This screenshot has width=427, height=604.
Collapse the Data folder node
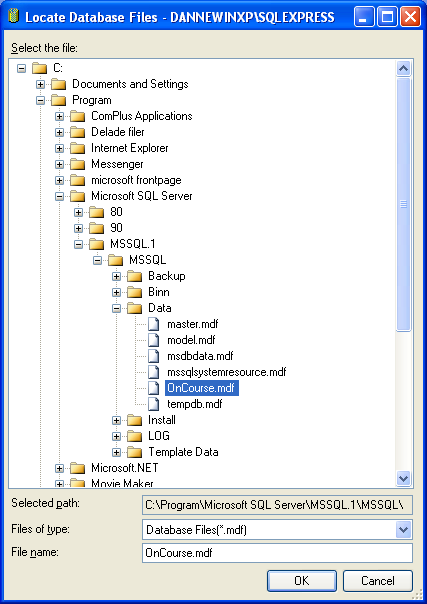click(x=116, y=308)
